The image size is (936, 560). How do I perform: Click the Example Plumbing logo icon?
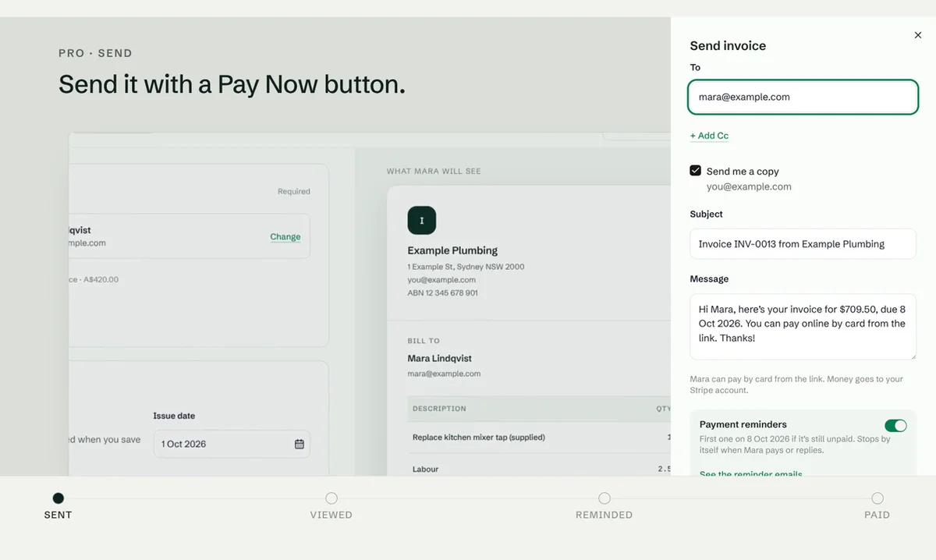[422, 221]
